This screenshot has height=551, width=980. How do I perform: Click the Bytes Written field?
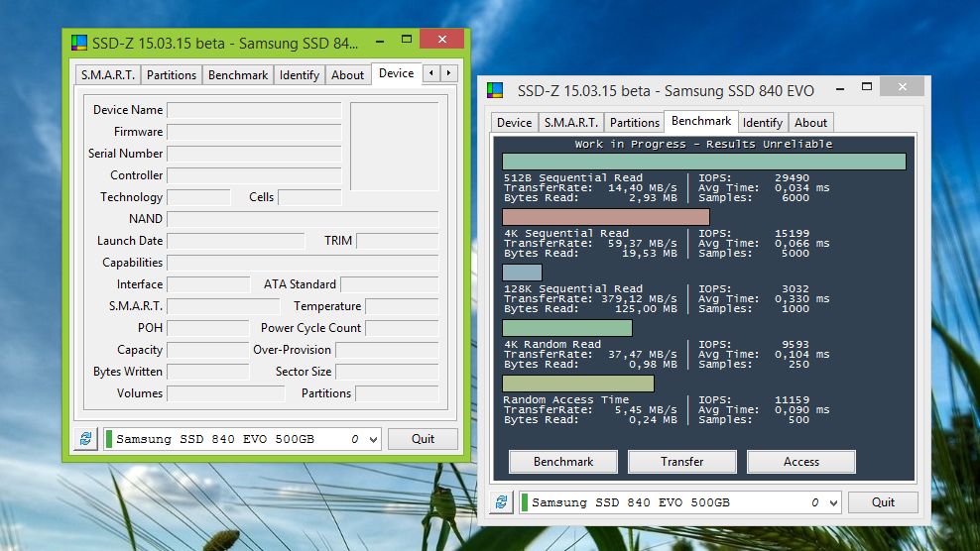tap(208, 372)
